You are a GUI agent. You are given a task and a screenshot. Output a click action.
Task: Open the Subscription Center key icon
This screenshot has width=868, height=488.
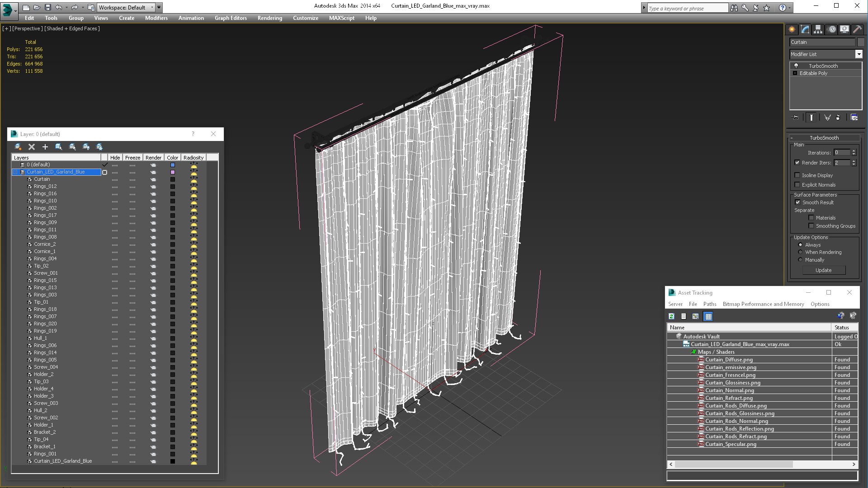745,8
